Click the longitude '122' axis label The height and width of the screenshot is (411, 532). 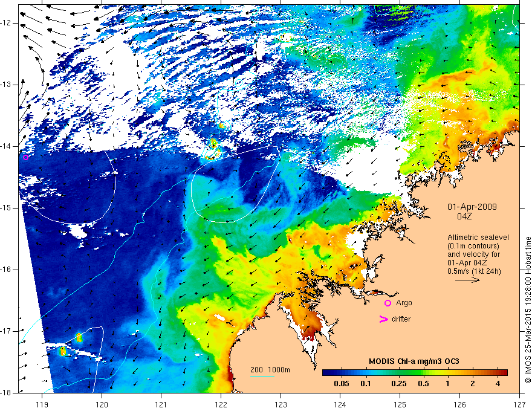click(x=221, y=404)
